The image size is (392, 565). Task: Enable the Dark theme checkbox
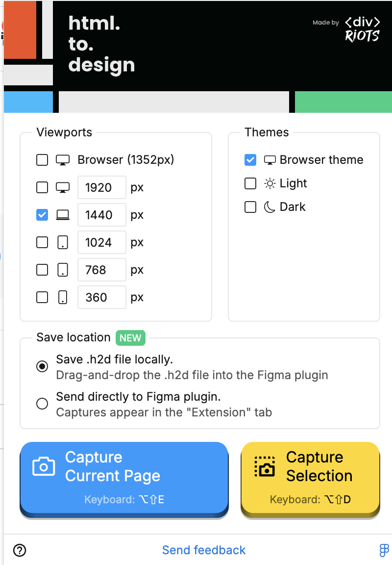(250, 207)
